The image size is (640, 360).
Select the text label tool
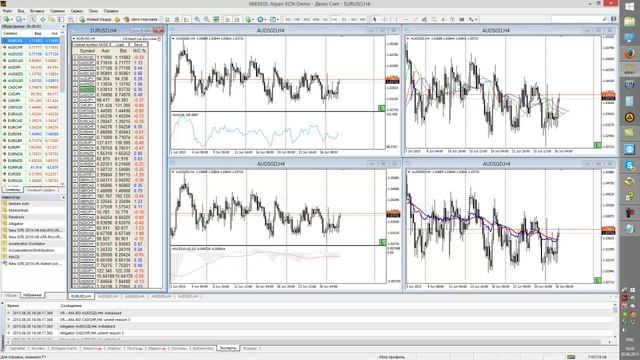pos(452,19)
